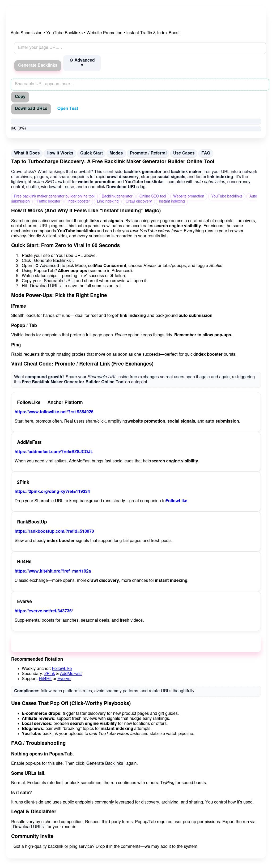This screenshot has height=868, width=272.
Task: Click the Download URLs button
Action: (31, 109)
